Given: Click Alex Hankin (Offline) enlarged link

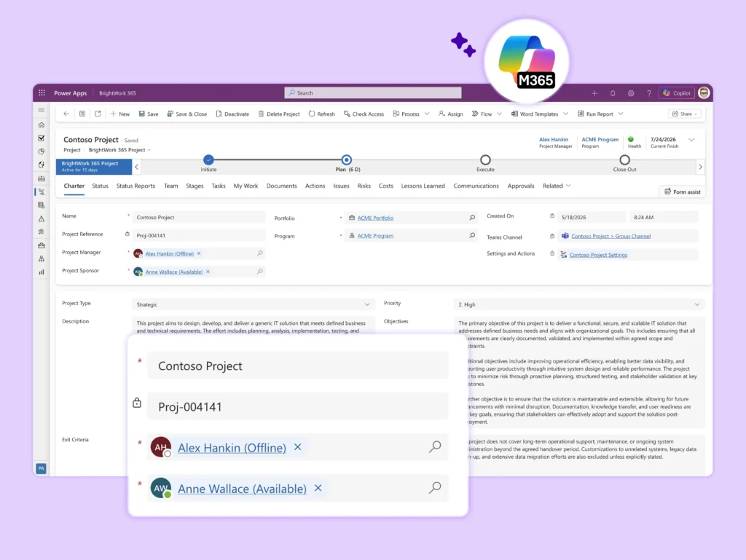Looking at the screenshot, I should click(232, 448).
